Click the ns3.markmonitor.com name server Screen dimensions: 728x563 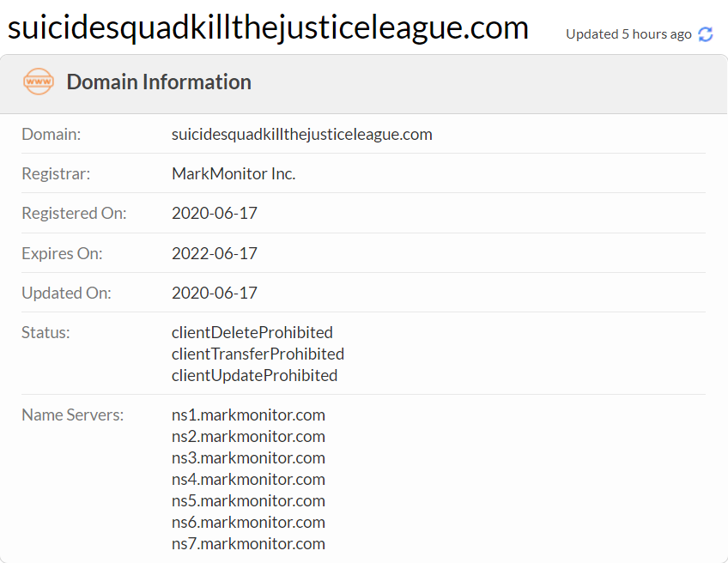coord(248,457)
